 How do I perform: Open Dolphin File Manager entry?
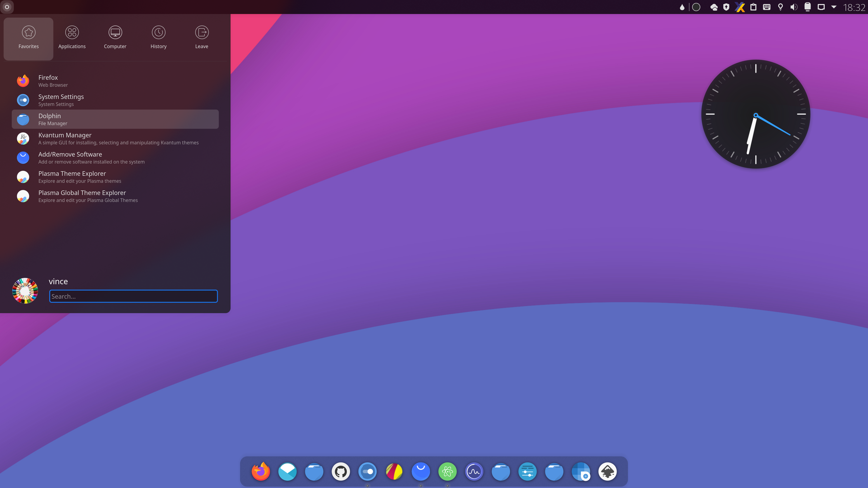pos(115,119)
